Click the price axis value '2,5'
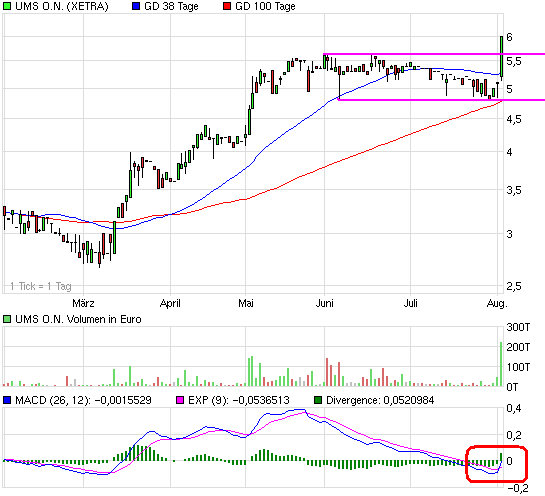The height and width of the screenshot is (496, 545). pos(514,286)
